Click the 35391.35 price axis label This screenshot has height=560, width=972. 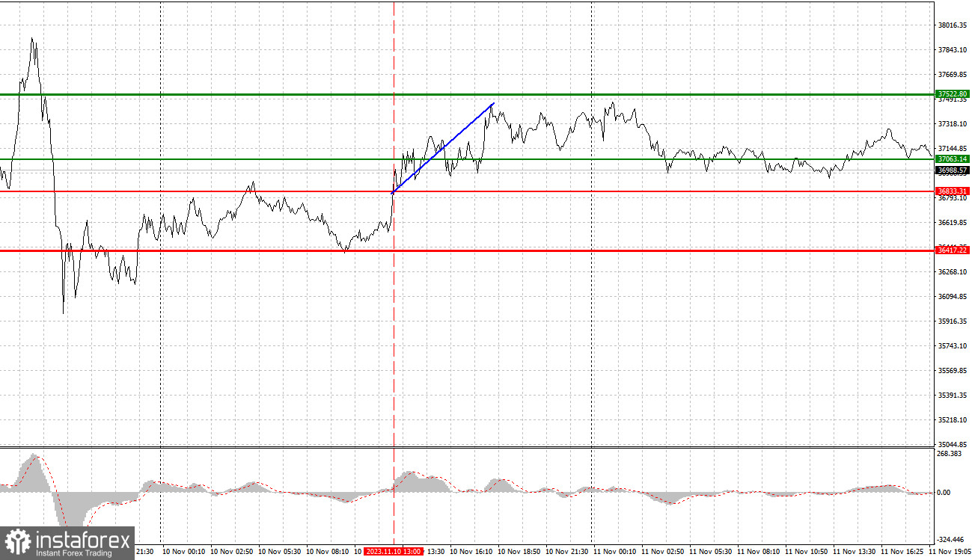[953, 396]
